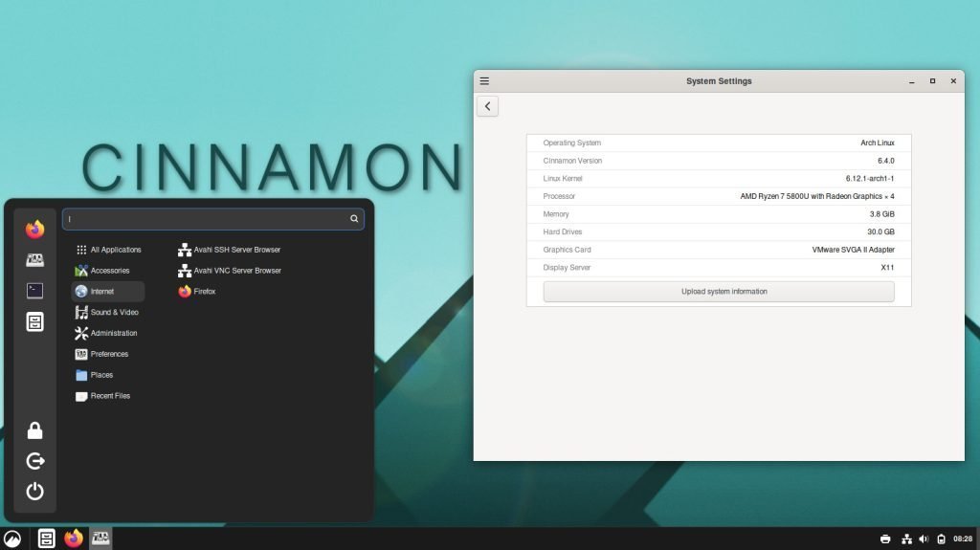Open the Cinnamon menu button on panel

(12, 539)
